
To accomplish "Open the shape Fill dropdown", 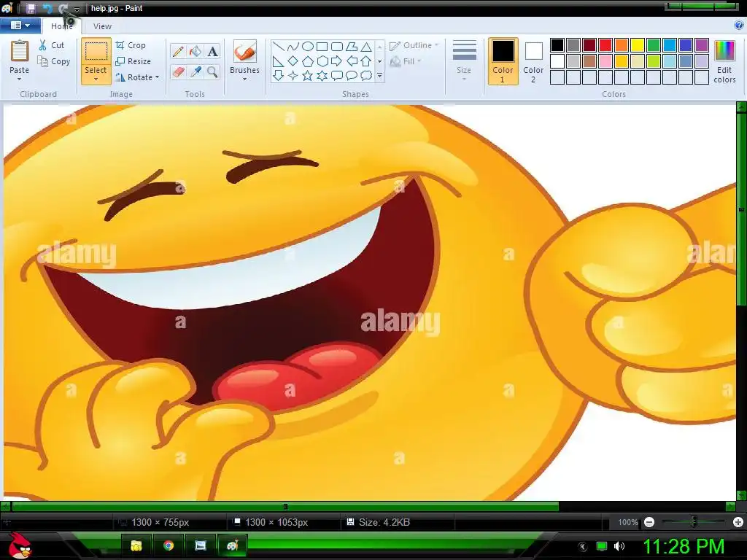I will pyautogui.click(x=406, y=61).
